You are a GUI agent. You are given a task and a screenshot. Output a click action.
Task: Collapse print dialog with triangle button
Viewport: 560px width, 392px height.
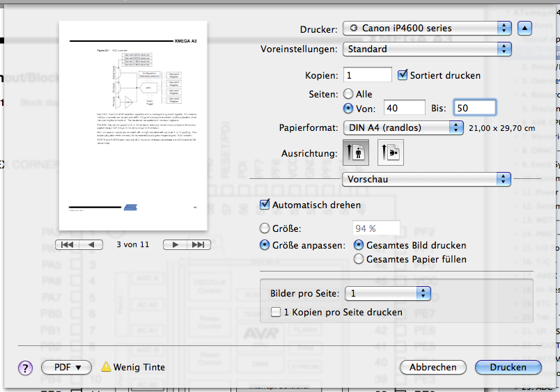point(525,29)
